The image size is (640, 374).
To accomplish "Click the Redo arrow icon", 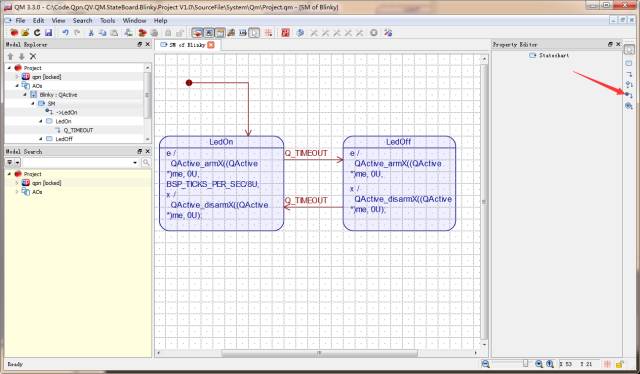I will pyautogui.click(x=77, y=33).
